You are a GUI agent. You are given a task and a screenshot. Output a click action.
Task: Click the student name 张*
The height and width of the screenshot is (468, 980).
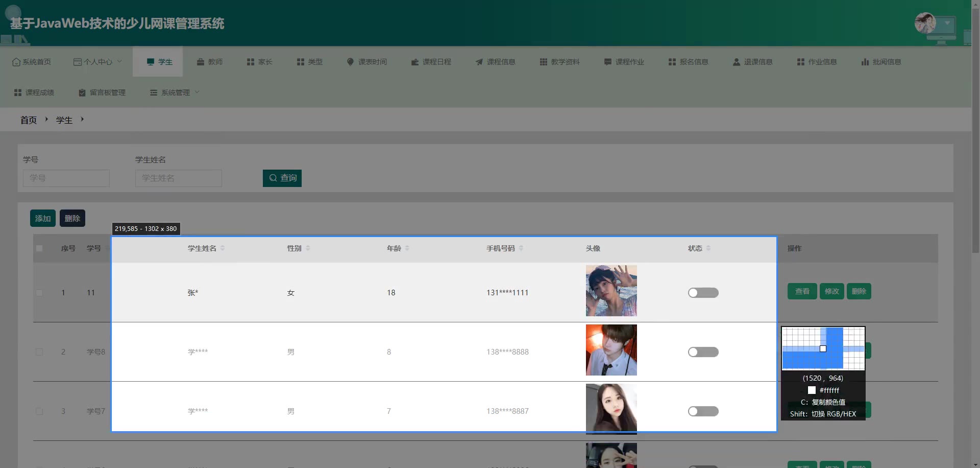pos(193,293)
